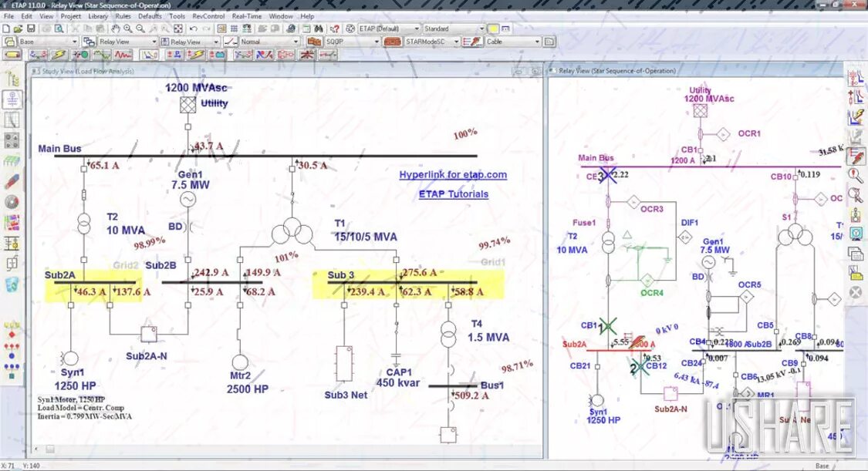Switch to Short Circuit lightning mode
Screen dimensions: 868x471
click(59, 55)
